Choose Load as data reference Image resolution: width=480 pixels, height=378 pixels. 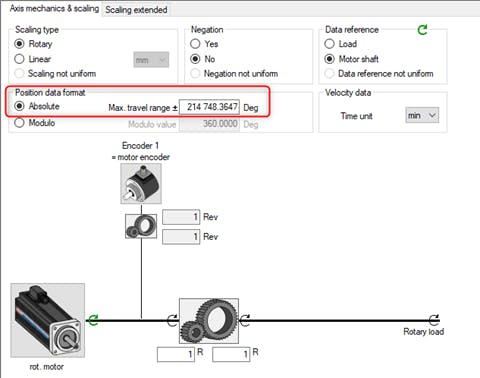click(329, 44)
